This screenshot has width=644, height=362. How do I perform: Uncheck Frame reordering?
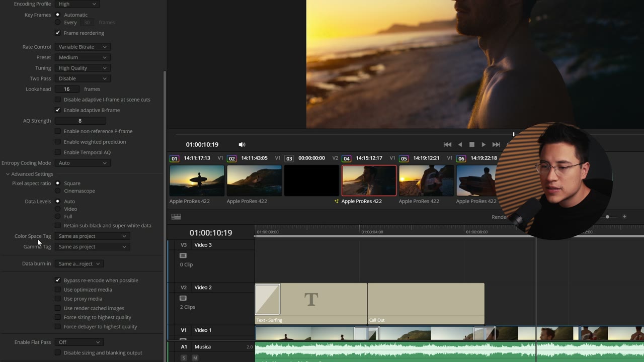pyautogui.click(x=57, y=33)
